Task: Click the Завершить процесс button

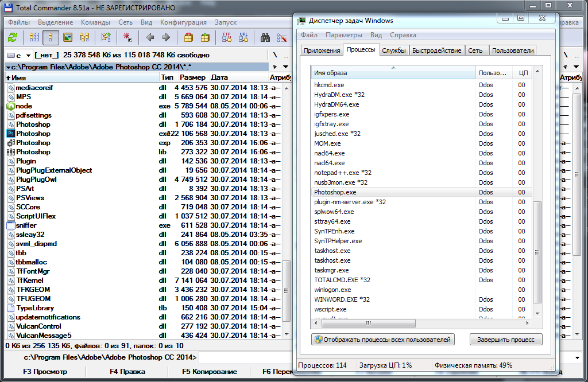Action: coord(506,340)
